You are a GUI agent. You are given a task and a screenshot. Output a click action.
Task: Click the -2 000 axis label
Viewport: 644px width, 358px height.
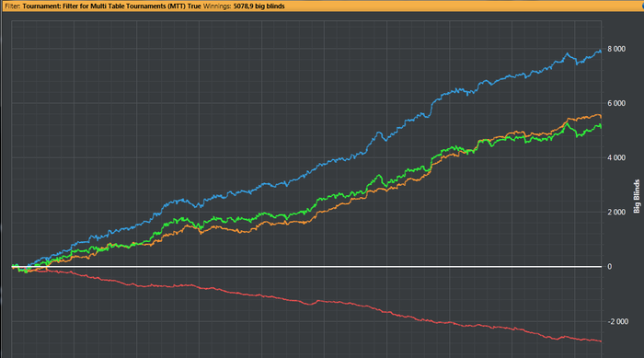tap(617, 321)
